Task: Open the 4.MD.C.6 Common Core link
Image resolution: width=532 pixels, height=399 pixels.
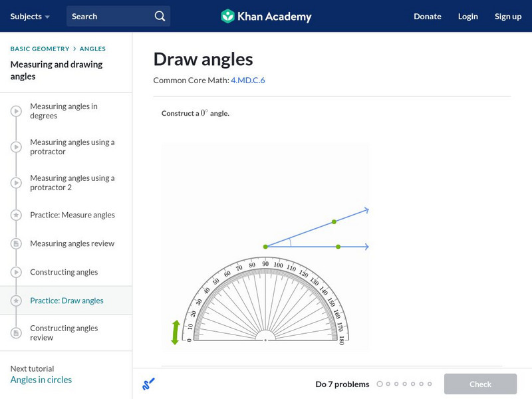Action: pos(248,80)
